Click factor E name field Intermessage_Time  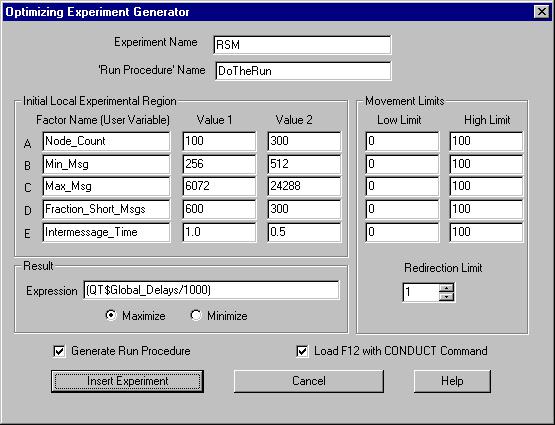point(106,232)
